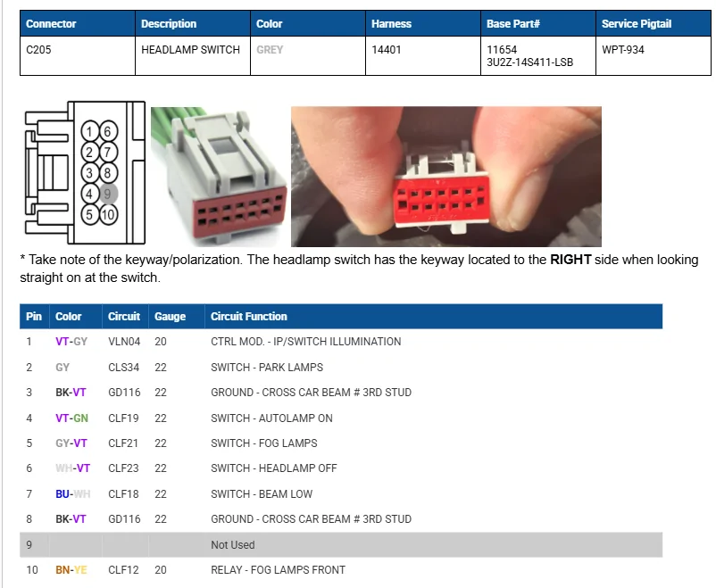This screenshot has width=716, height=588.
Task: Click the Pin column header
Action: (x=34, y=317)
